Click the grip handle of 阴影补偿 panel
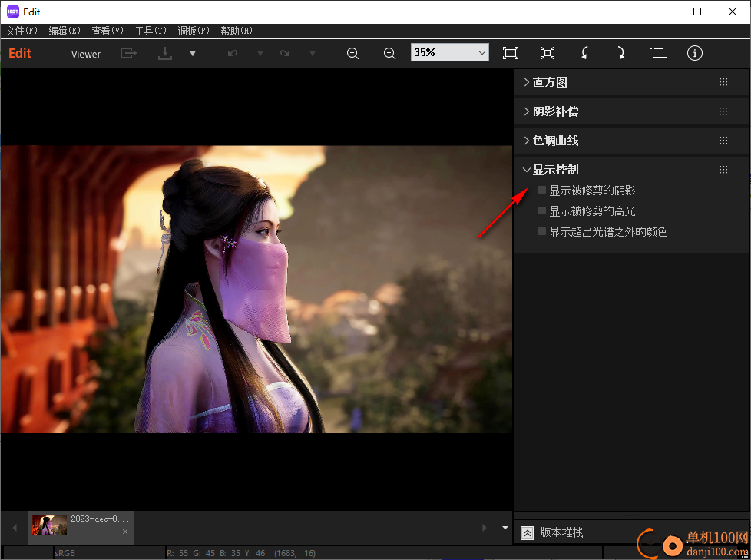 click(x=723, y=111)
